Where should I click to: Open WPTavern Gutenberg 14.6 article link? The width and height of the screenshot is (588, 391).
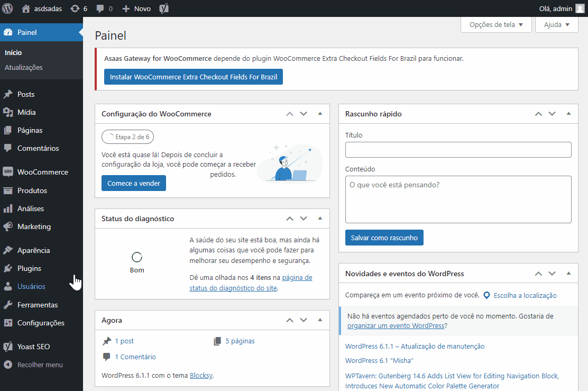[x=452, y=381]
